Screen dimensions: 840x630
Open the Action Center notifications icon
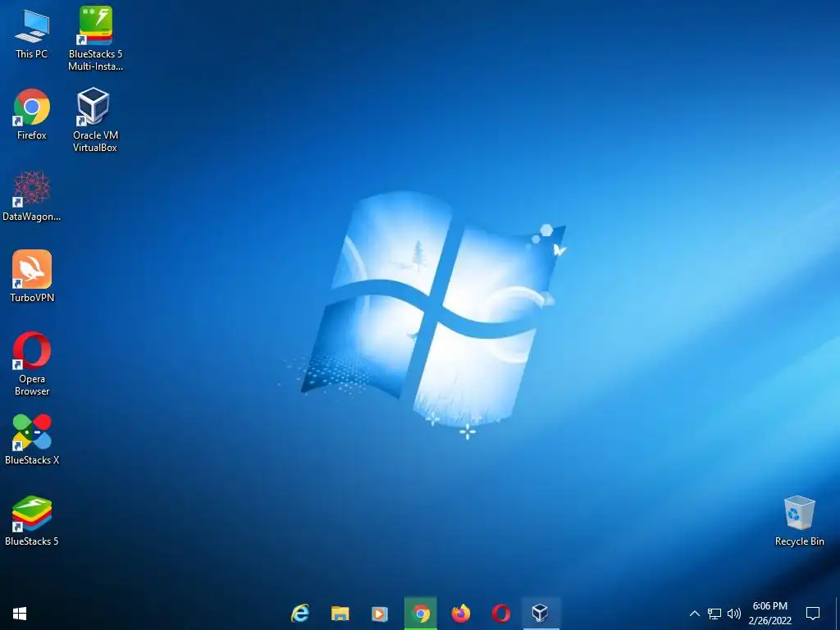tap(813, 614)
